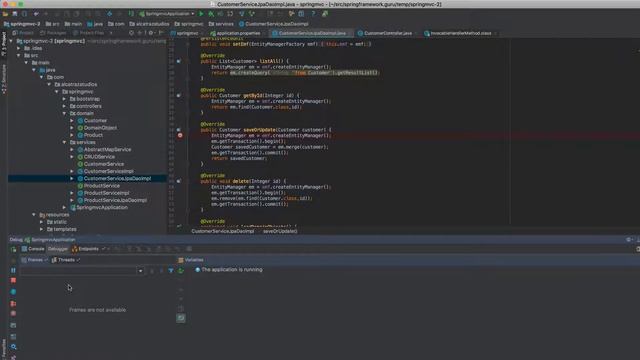
Task: Click the project view settings gear icon
Action: tap(151, 33)
